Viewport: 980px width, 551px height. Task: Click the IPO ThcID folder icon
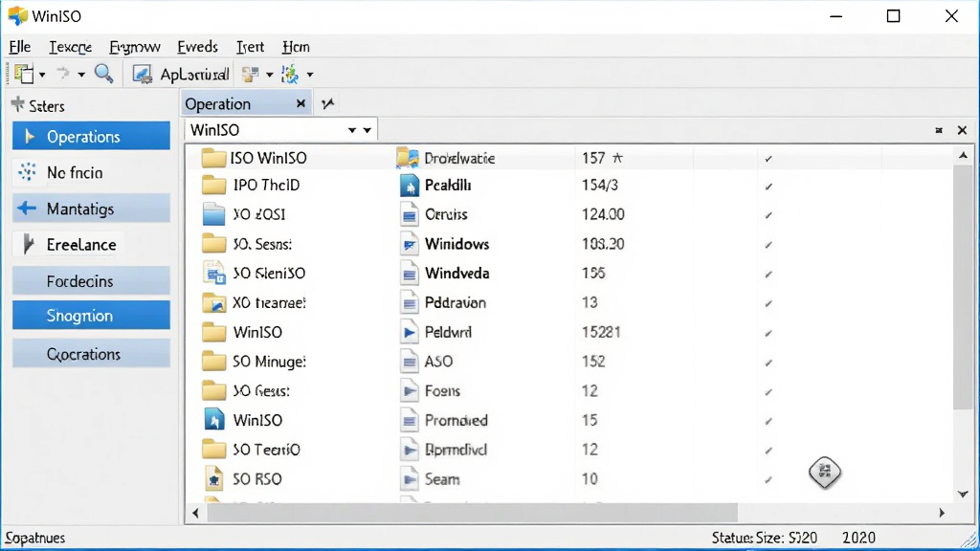213,185
